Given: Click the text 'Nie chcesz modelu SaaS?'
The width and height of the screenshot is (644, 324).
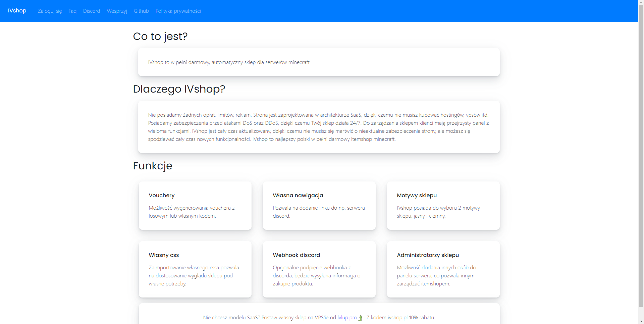Looking at the screenshot, I should pyautogui.click(x=231, y=317).
